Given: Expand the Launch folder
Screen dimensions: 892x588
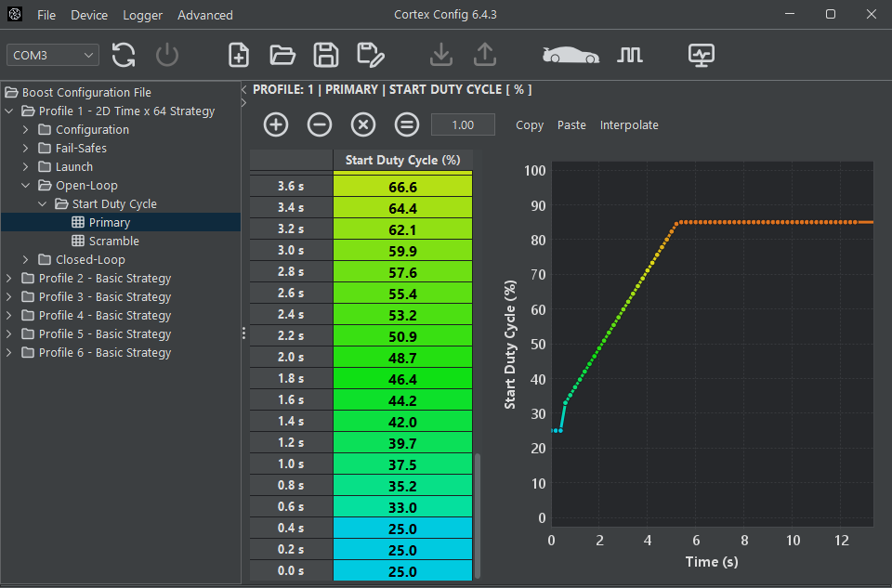Looking at the screenshot, I should click(26, 167).
